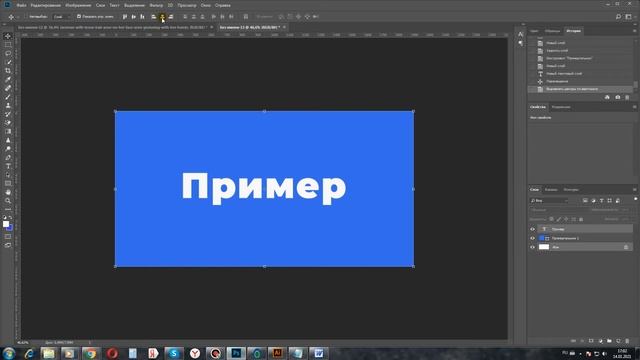Hide the Прямоугольник 1 layer
This screenshot has height=360, width=640.
tap(532, 238)
